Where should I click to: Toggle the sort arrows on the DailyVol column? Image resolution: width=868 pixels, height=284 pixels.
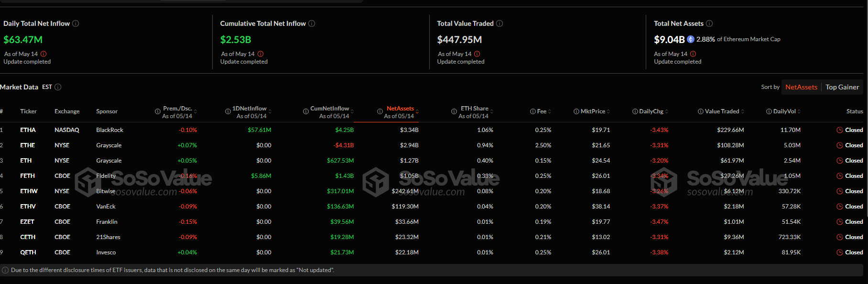(799, 111)
